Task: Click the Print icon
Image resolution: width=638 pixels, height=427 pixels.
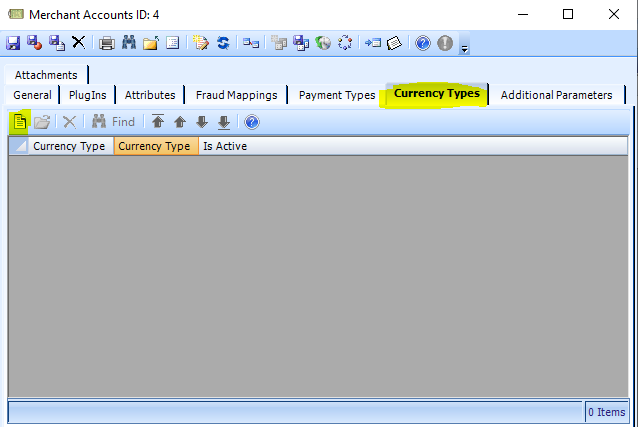Action: tap(107, 43)
